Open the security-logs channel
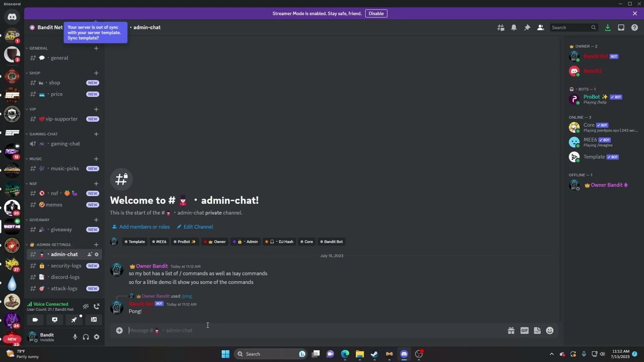The image size is (644, 362). pyautogui.click(x=64, y=266)
